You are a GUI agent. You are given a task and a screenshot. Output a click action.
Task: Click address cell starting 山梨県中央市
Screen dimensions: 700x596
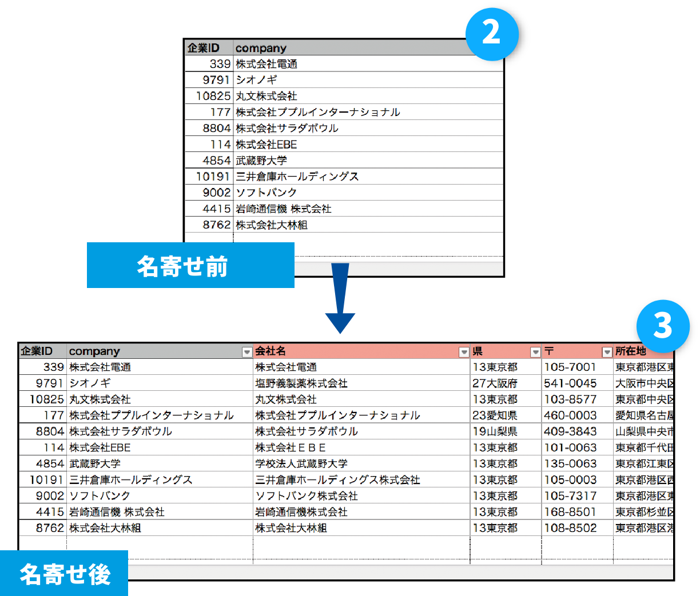point(644,431)
